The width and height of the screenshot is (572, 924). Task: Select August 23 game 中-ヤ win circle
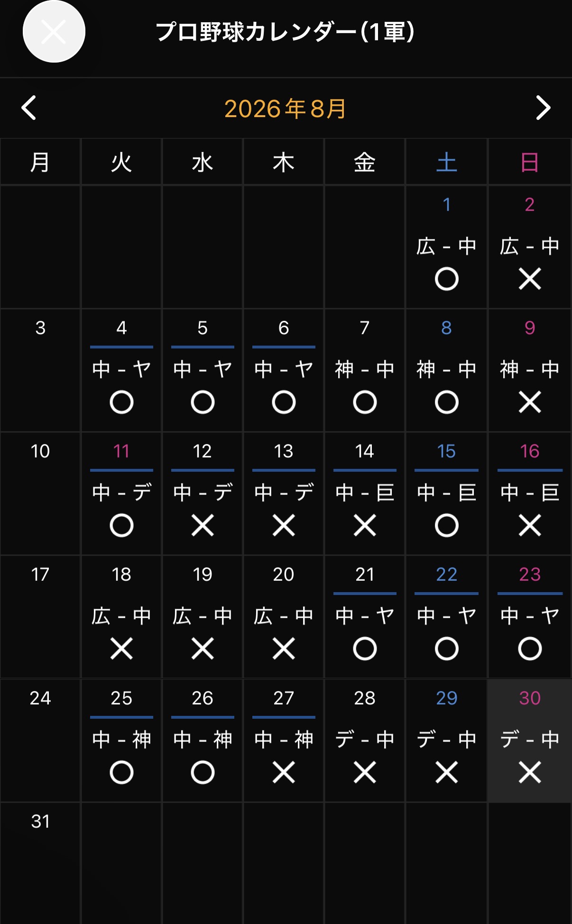point(530,649)
